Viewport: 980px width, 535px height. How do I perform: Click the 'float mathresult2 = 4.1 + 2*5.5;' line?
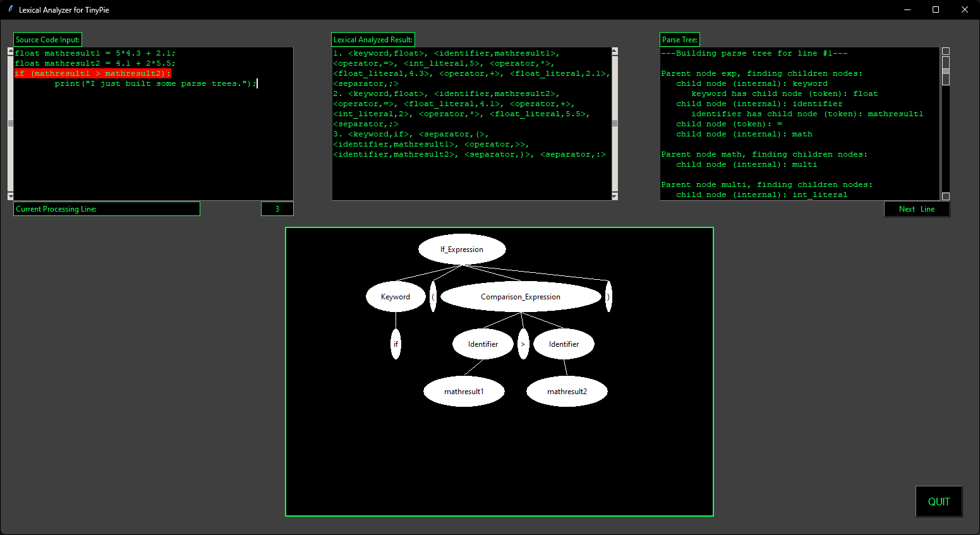tap(95, 63)
